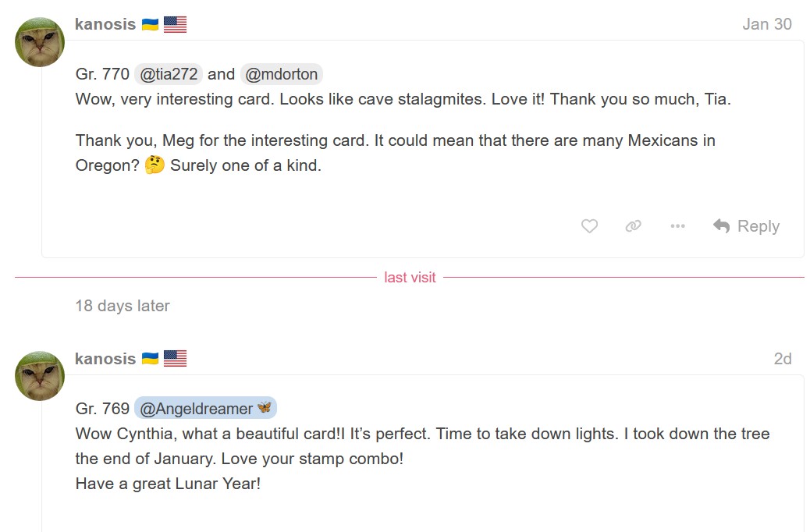Click the reply arrow icon

[722, 226]
